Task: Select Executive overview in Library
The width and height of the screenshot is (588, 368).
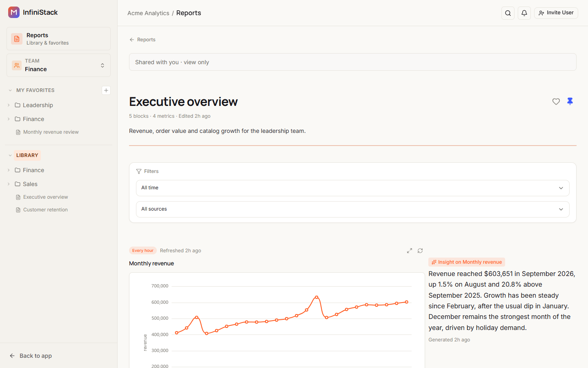Action: [x=46, y=197]
